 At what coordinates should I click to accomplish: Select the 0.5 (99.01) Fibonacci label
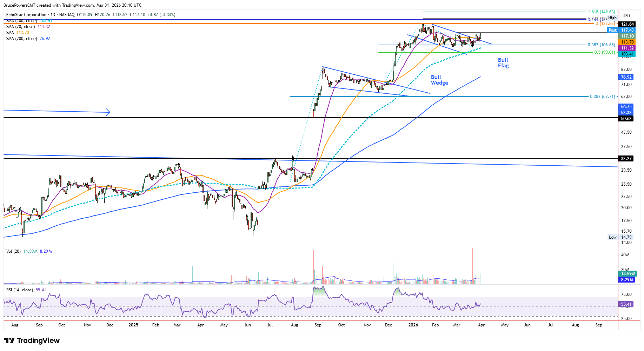tap(605, 52)
